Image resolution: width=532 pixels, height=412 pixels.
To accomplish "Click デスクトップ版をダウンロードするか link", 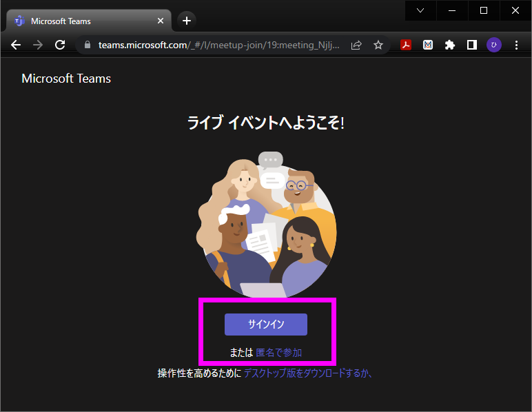I will coord(308,373).
